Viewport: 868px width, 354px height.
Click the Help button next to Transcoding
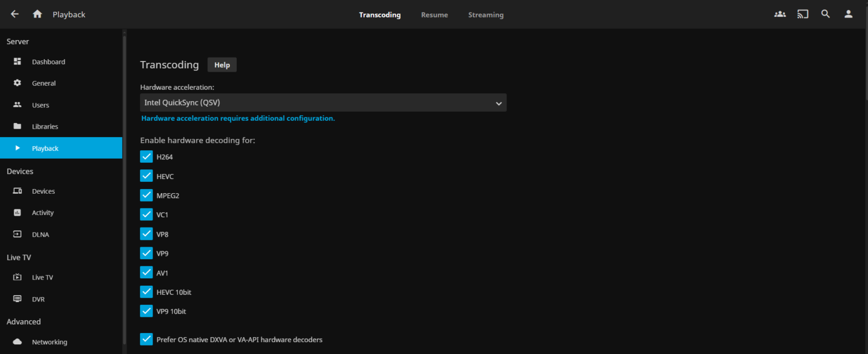click(x=222, y=64)
